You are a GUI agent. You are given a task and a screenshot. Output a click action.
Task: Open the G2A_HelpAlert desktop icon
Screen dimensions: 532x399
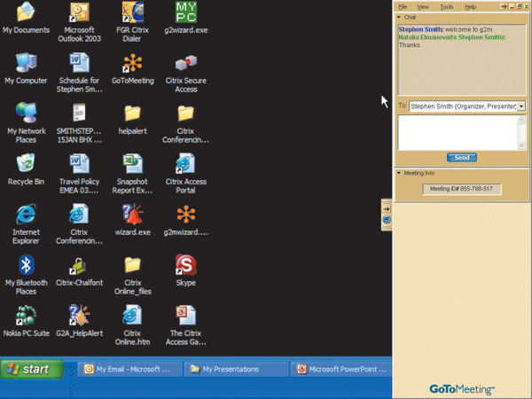click(79, 316)
